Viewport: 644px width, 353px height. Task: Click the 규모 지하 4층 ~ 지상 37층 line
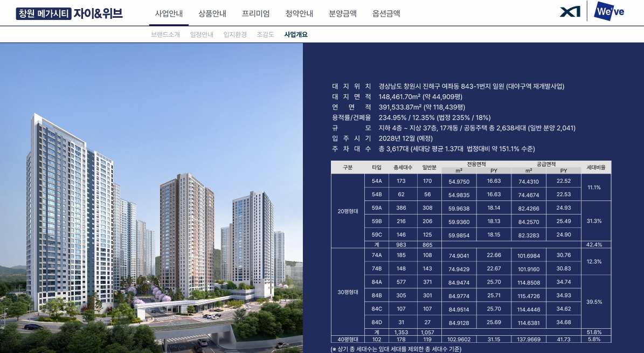point(454,128)
